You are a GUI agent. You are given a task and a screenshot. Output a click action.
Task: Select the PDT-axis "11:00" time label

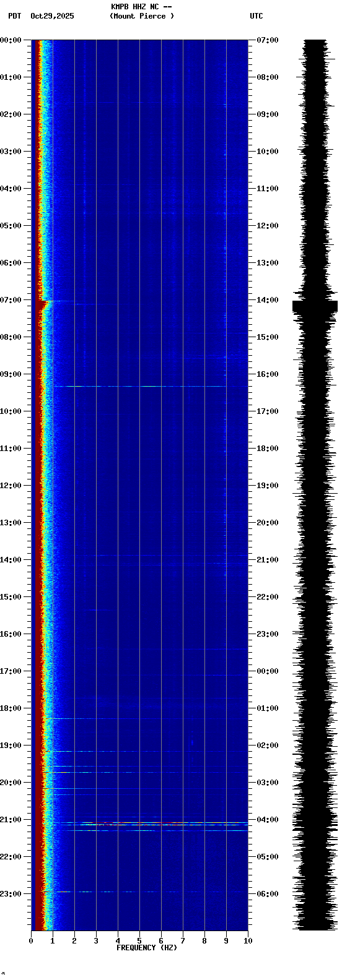click(11, 449)
